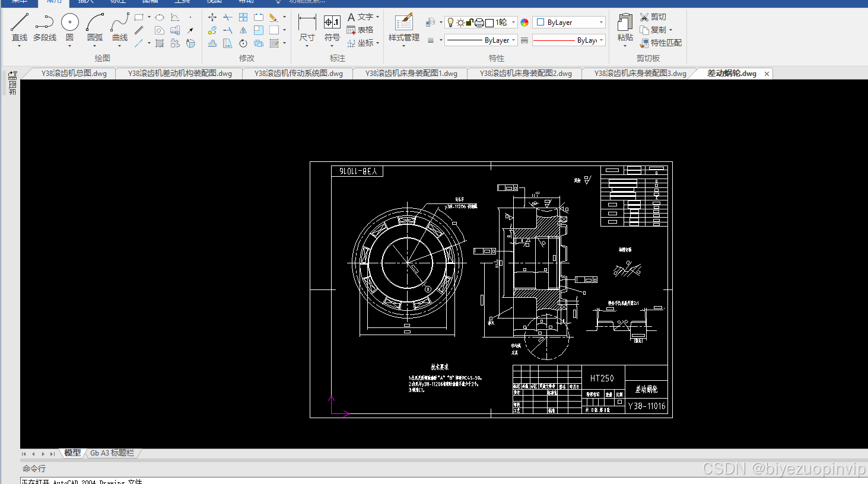This screenshot has width=868, height=484.
Task: Click the 符号 symbol annotation tool
Action: [332, 27]
